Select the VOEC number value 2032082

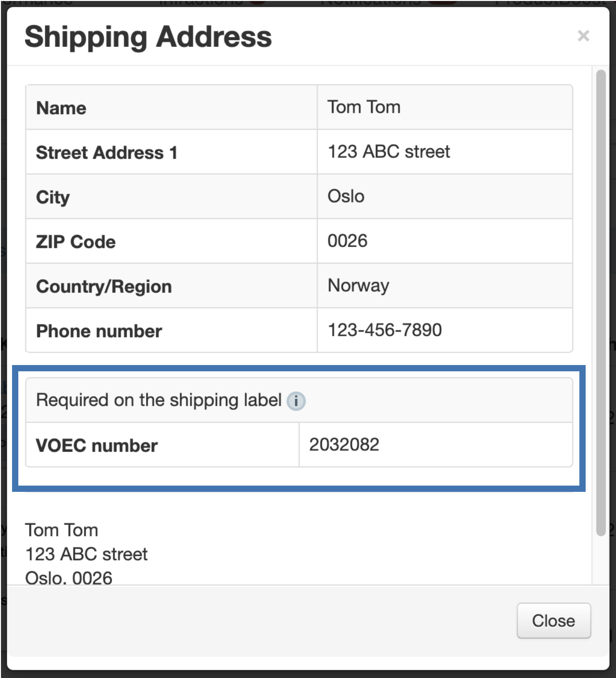[x=344, y=444]
